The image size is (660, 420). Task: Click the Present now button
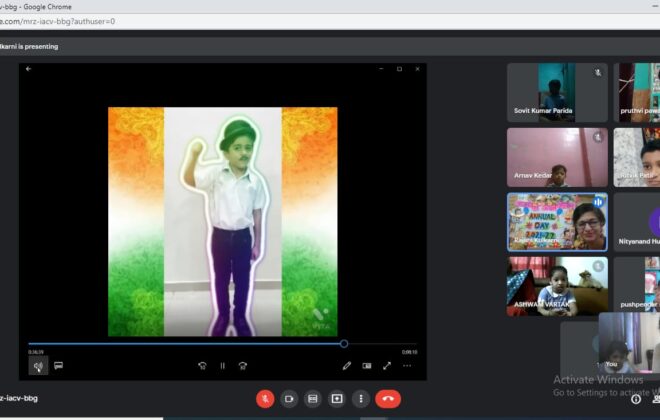[x=337, y=399]
